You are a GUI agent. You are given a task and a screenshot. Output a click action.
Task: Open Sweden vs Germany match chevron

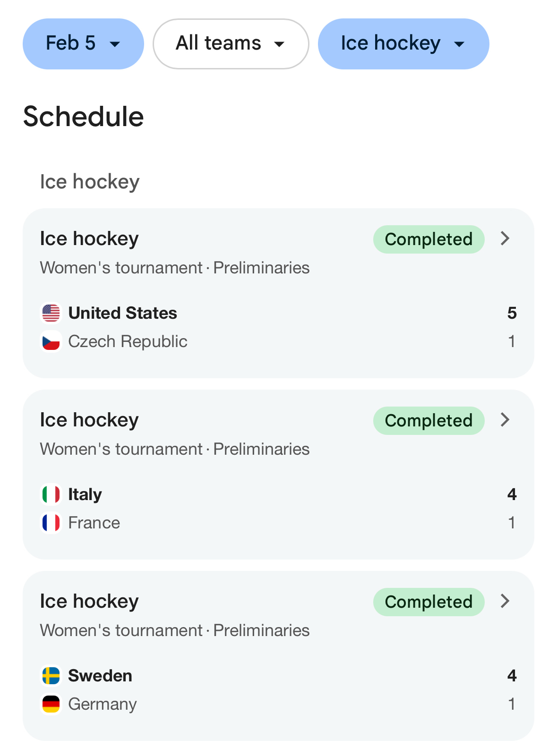pos(505,601)
